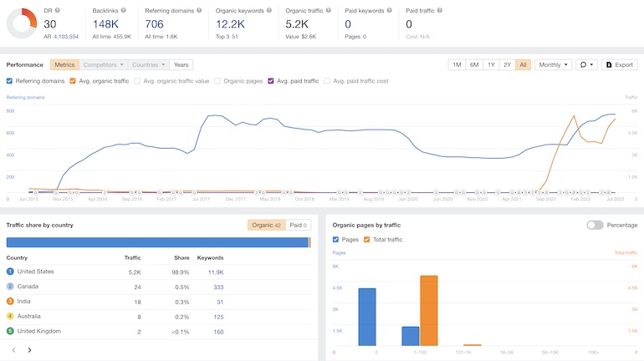Image resolution: width=644 pixels, height=361 pixels.
Task: Select the Years tab
Action: (x=181, y=65)
